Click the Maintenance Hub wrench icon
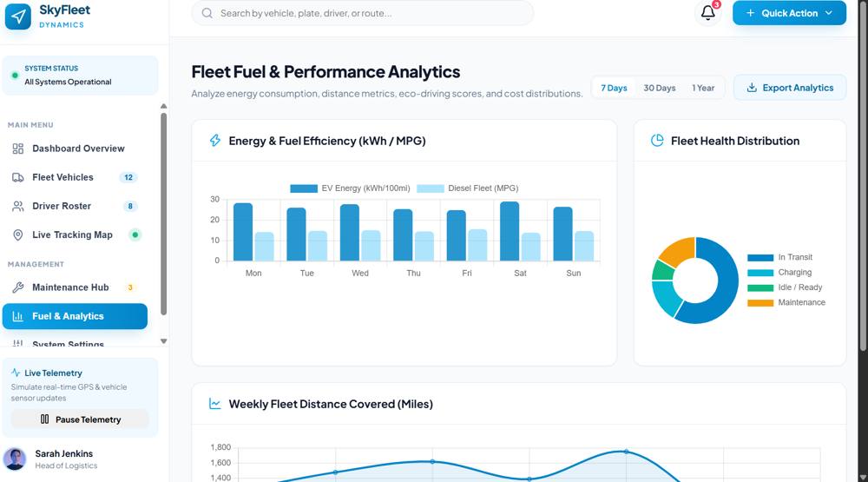 click(18, 287)
